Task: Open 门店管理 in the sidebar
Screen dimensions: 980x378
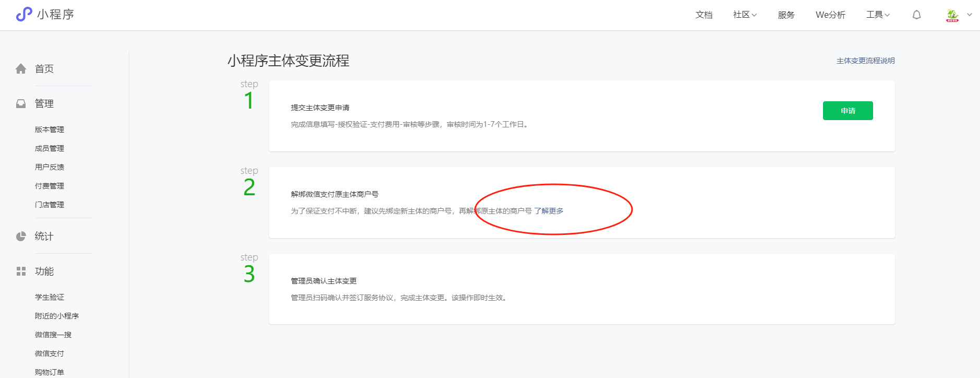Action: click(50, 205)
